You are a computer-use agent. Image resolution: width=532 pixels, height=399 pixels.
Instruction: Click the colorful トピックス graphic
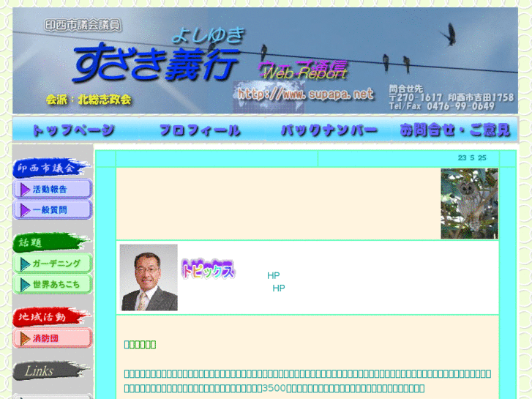click(x=208, y=269)
